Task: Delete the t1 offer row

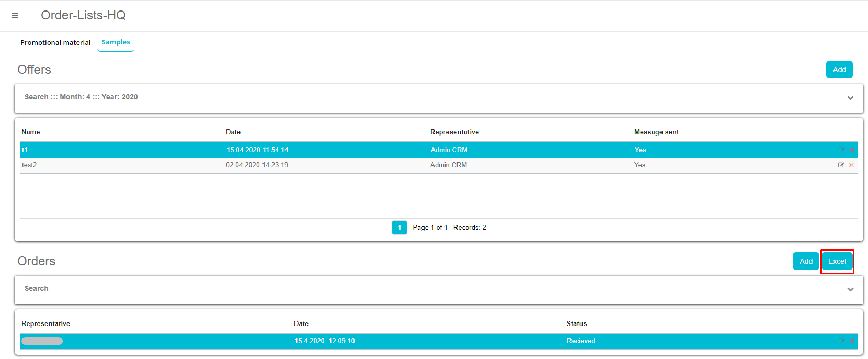Action: tap(852, 150)
